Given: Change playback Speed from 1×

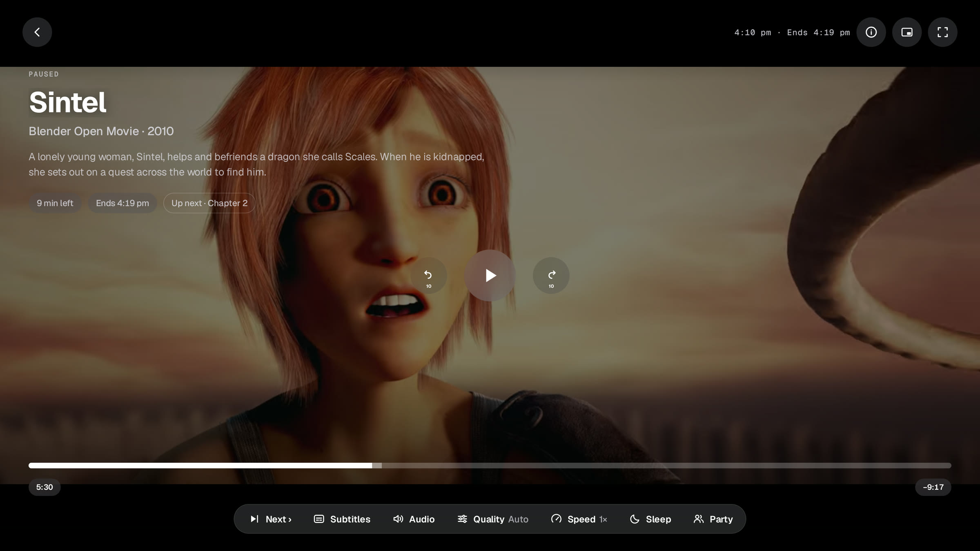Looking at the screenshot, I should pyautogui.click(x=579, y=519).
